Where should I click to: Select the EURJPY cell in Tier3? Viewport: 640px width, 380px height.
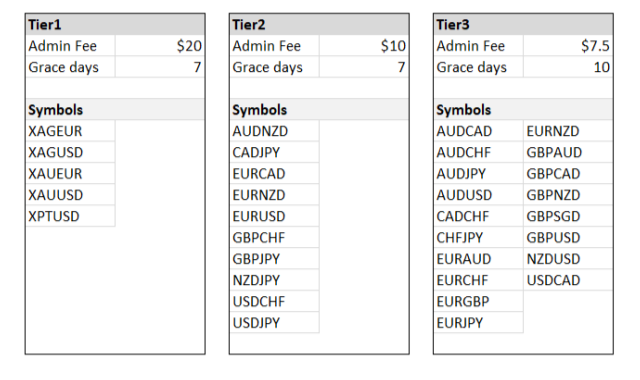click(x=478, y=322)
